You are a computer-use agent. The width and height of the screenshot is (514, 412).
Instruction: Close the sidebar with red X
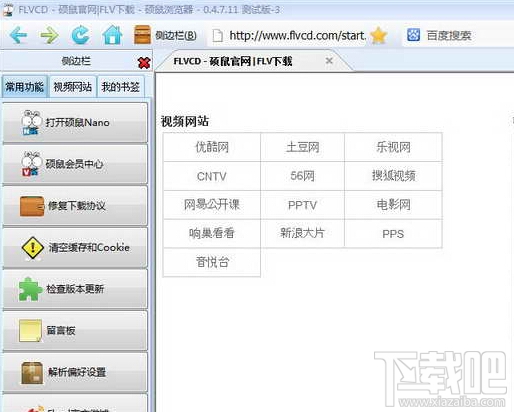tap(144, 62)
